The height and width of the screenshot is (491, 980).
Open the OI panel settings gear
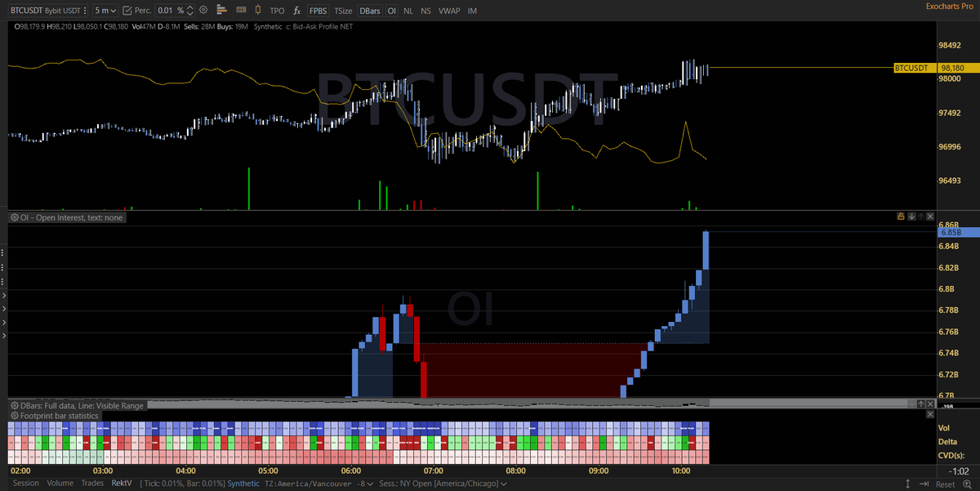pyautogui.click(x=13, y=217)
